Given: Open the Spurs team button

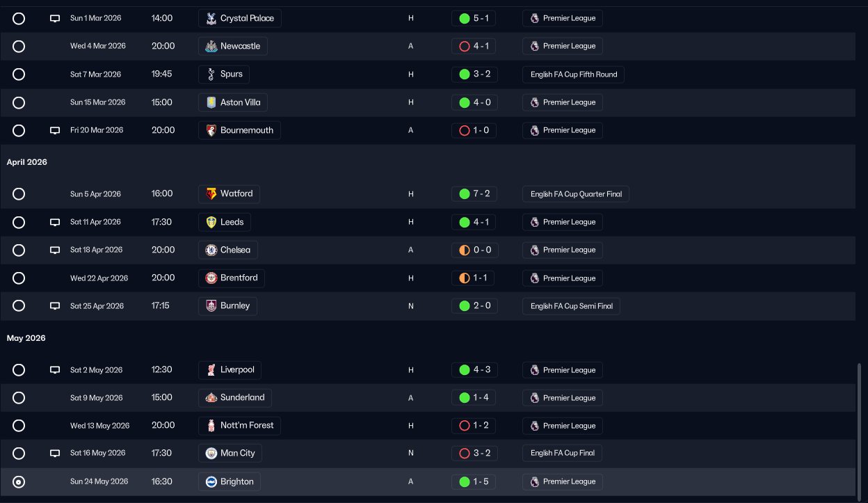Looking at the screenshot, I should (224, 74).
